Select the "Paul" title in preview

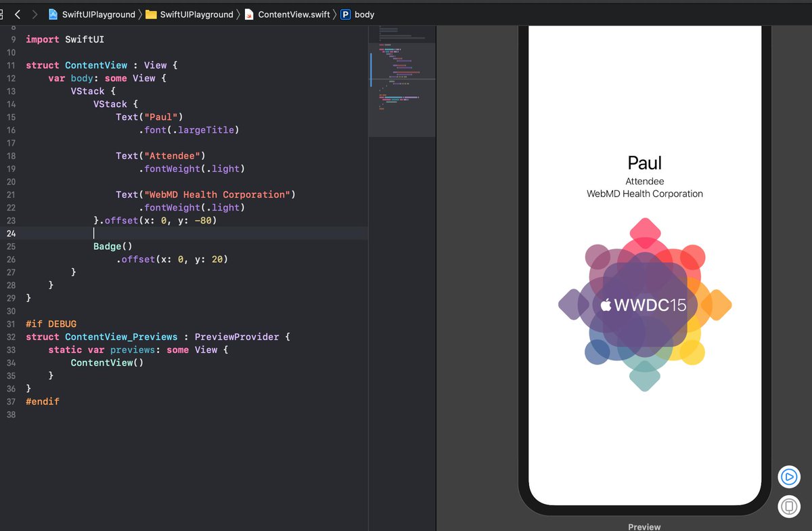[x=645, y=163]
